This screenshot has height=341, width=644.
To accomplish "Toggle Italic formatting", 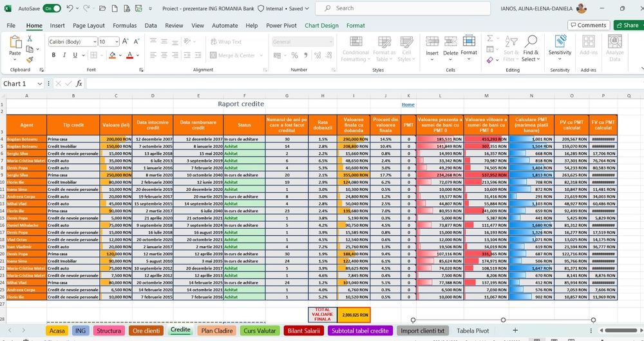I will coord(64,55).
